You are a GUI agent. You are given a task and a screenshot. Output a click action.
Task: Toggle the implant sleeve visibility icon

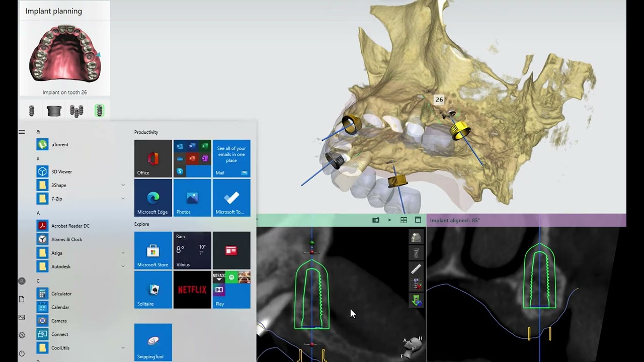pos(416,253)
